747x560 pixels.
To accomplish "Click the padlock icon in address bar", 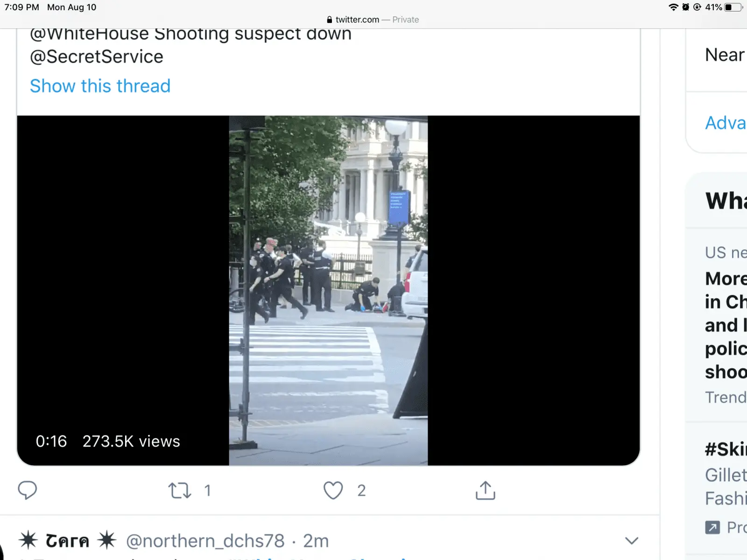I will click(x=330, y=20).
